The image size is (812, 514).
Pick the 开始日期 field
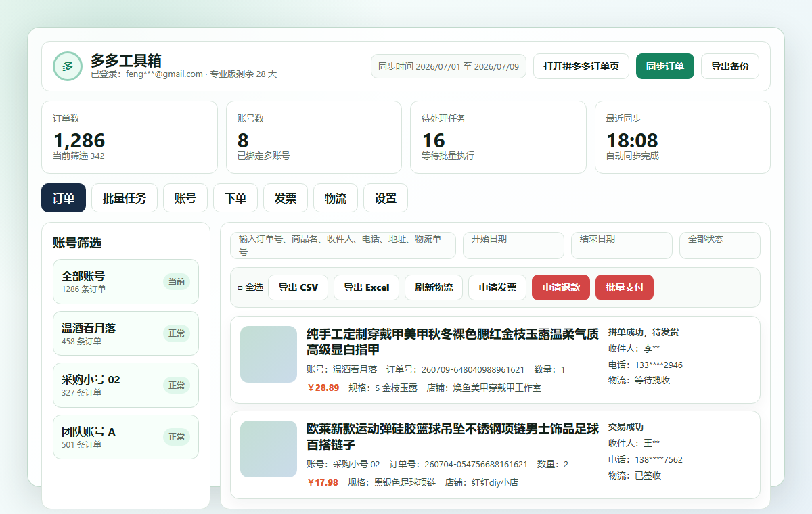(514, 246)
